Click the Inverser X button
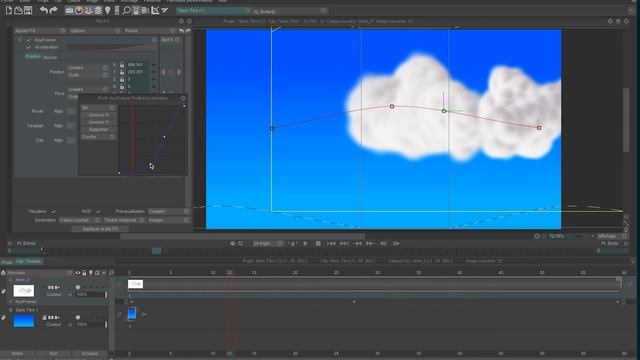This screenshot has width=640, height=360. [98, 115]
